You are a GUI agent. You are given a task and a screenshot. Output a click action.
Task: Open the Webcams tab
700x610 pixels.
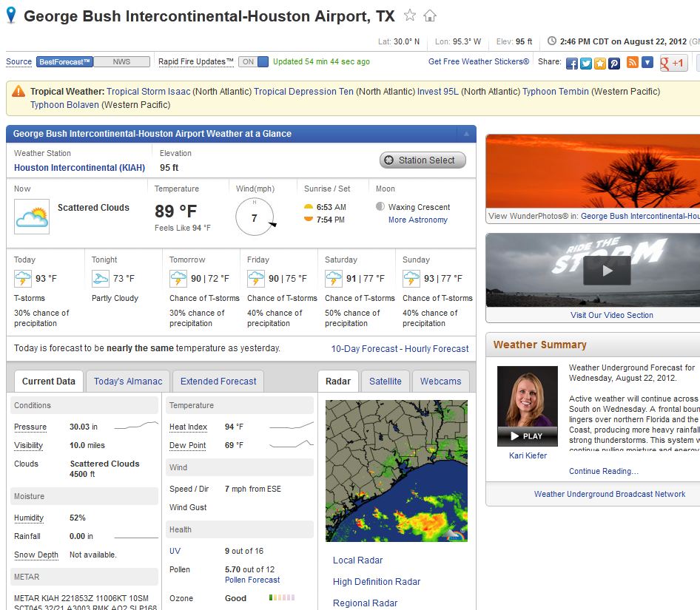coord(440,382)
